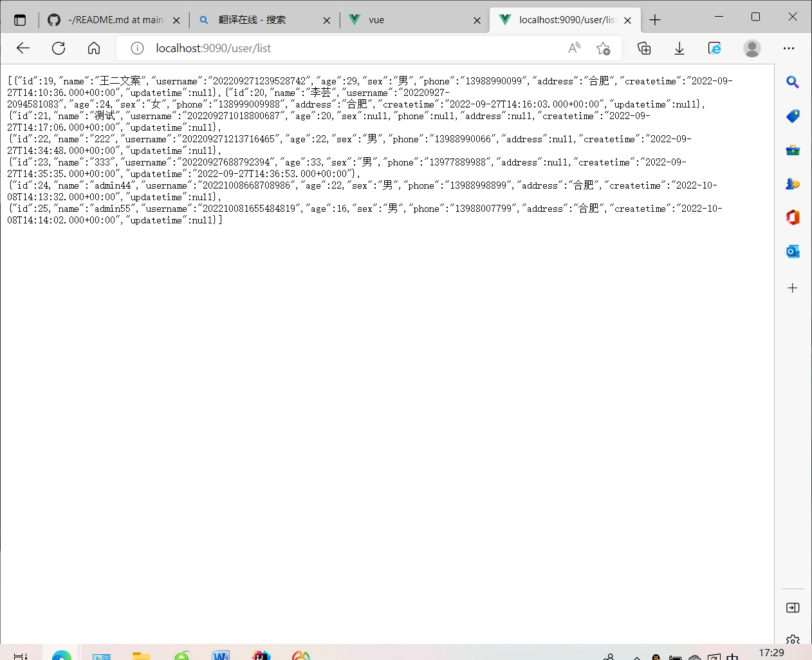Open the sidebar Shopping tag icon
Viewport: 812px width, 660px height.
point(793,116)
